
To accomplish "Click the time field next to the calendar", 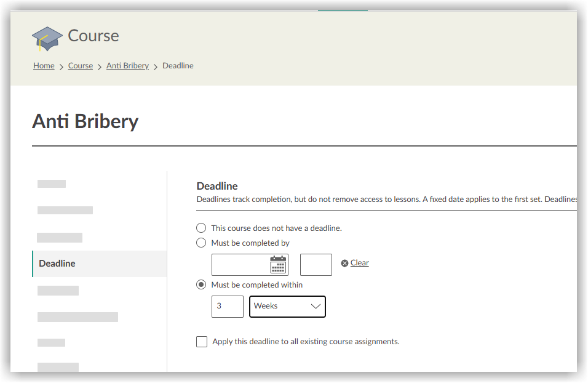I will 316,265.
